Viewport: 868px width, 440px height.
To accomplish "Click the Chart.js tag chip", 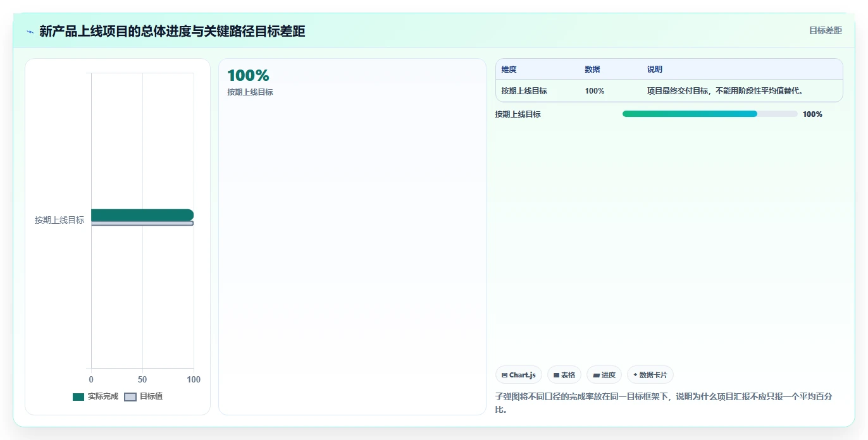I will (519, 375).
